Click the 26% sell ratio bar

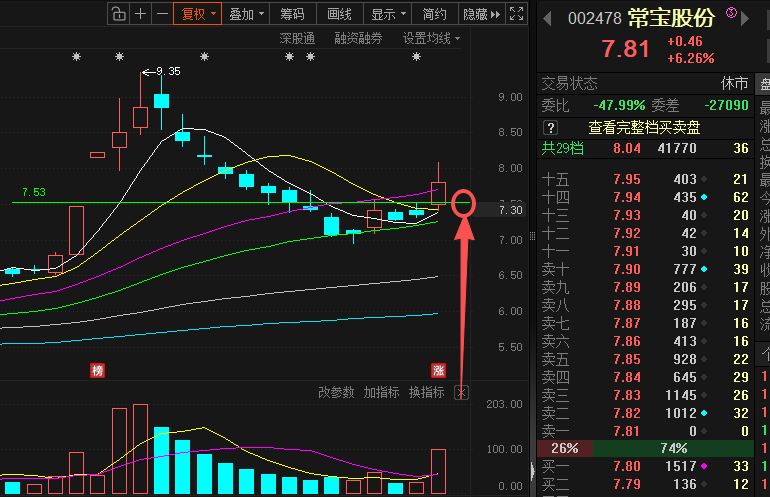pos(565,448)
